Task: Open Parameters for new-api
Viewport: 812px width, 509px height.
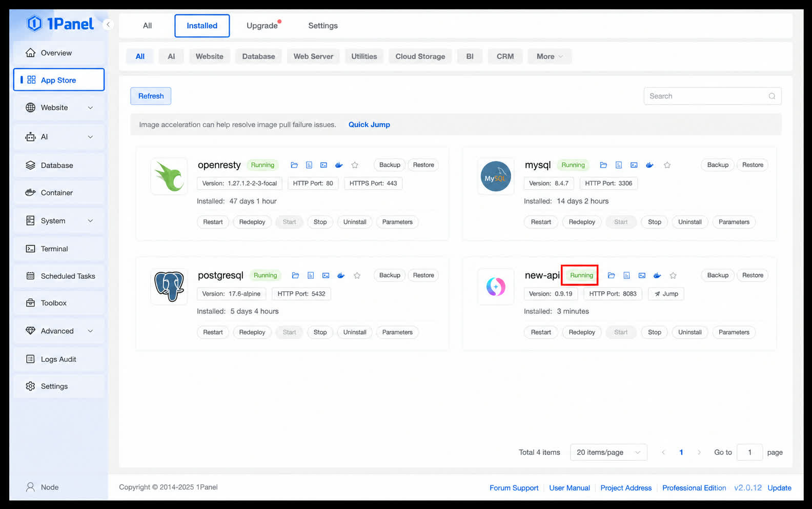Action: (x=734, y=332)
